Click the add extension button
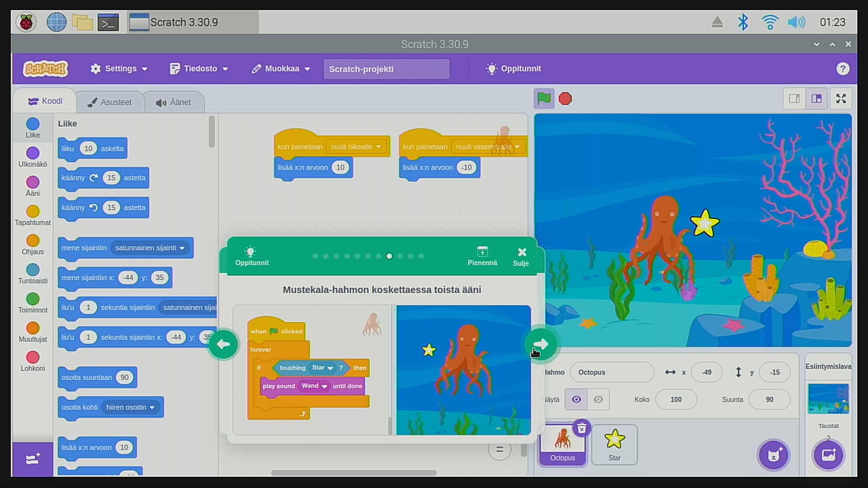This screenshot has width=868, height=488. point(33,459)
